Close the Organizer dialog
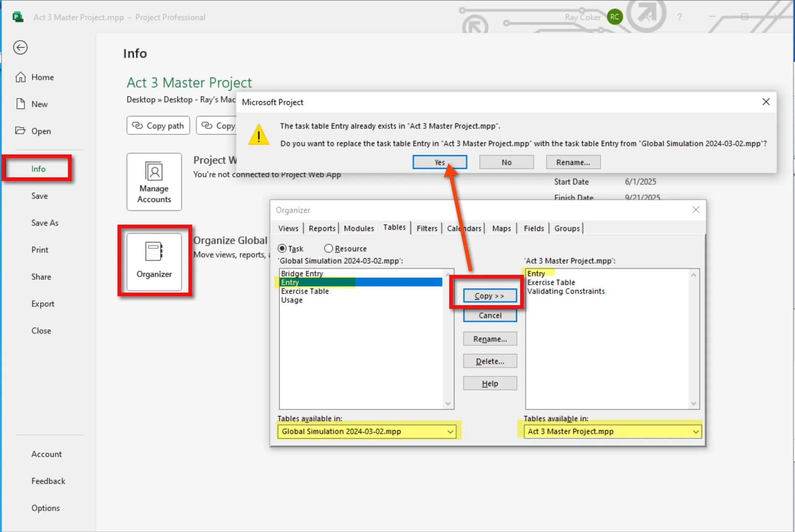Viewport: 795px width, 532px height. click(696, 210)
